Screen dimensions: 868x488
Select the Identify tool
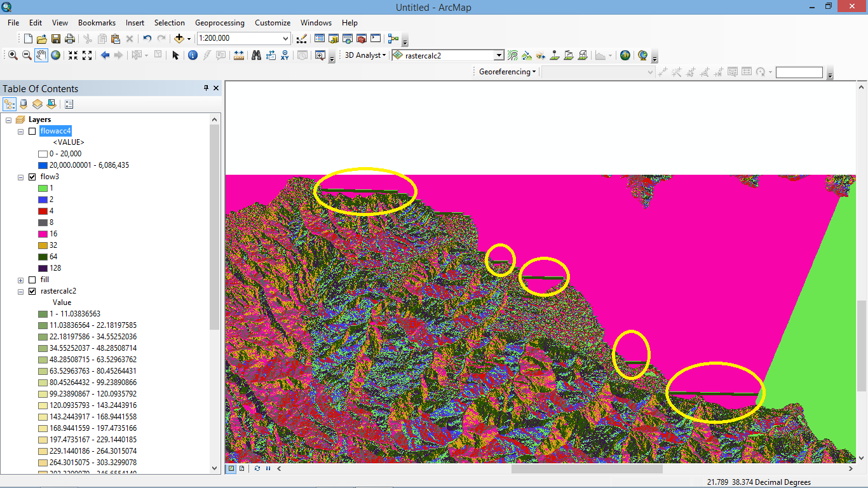click(193, 55)
